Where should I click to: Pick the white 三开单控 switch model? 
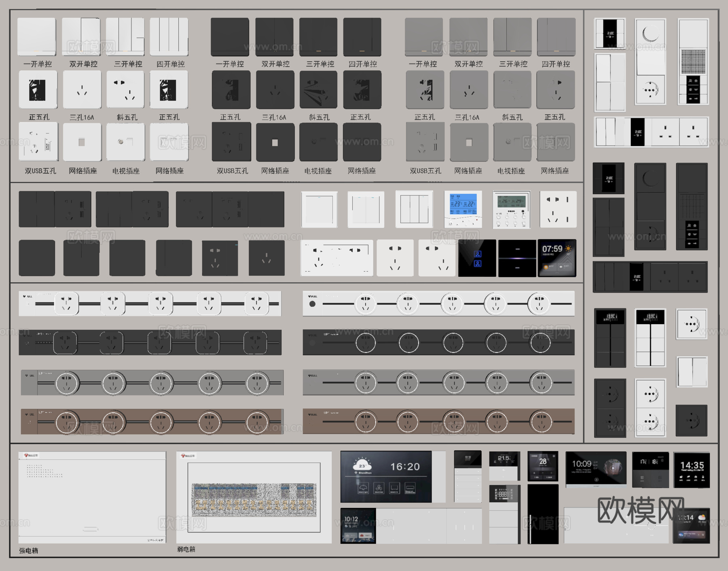click(125, 36)
